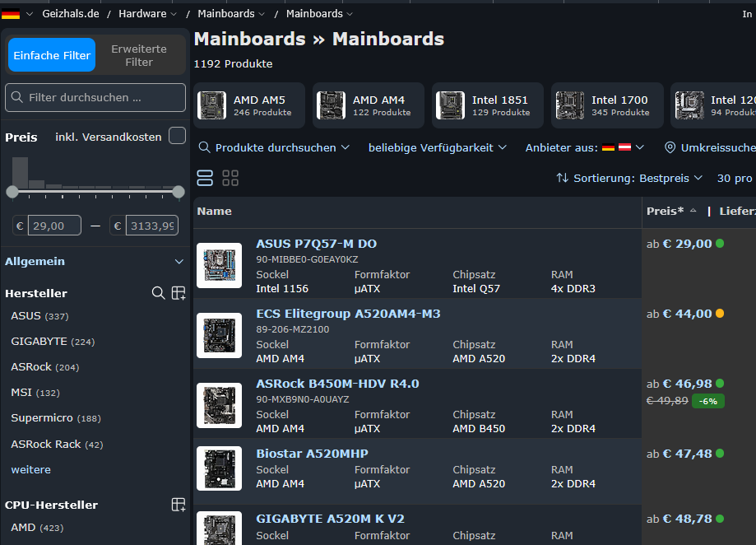Screen dimensions: 756x545
Task: Open Biostar A520MHP product thumbnail
Action: coord(220,468)
